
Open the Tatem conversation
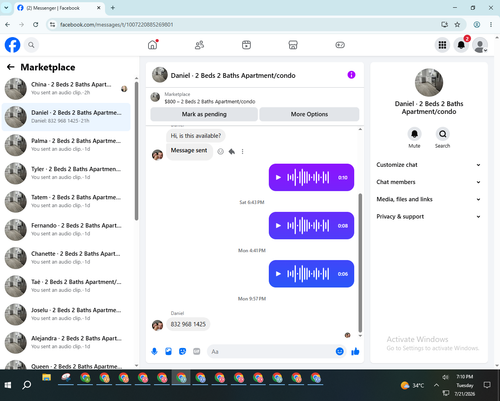pos(66,201)
